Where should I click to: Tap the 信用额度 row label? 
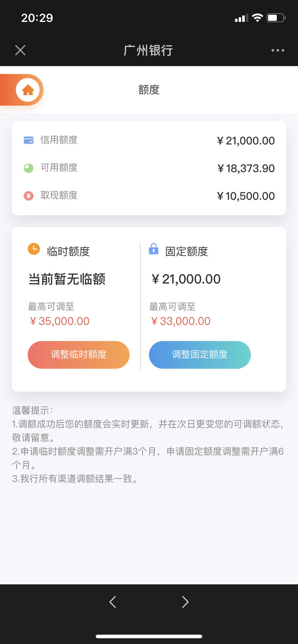coord(59,140)
